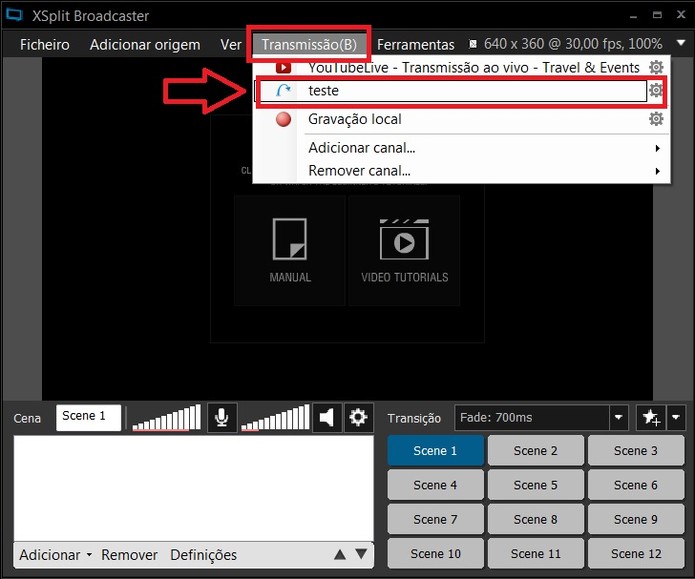Open audio settings gear icon
Viewport: 695px width, 579px height.
point(358,417)
